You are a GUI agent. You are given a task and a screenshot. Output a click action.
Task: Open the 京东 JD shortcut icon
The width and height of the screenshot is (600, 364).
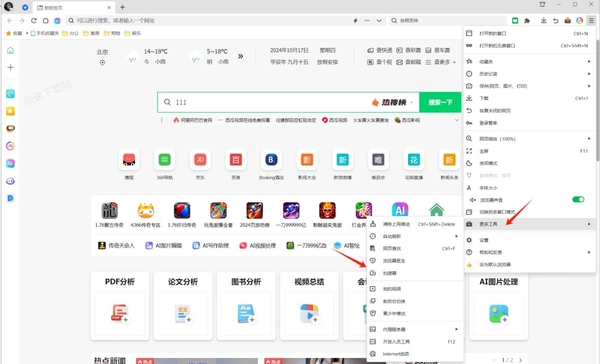[200, 160]
